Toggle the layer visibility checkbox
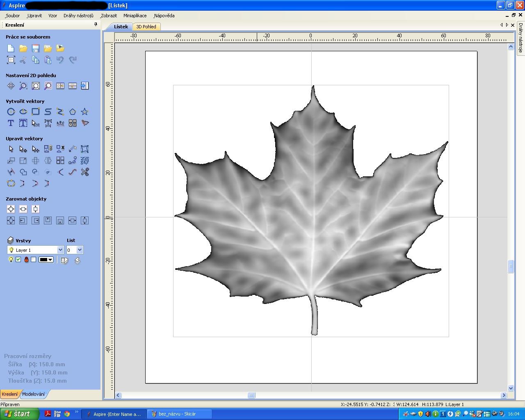 pyautogui.click(x=18, y=260)
